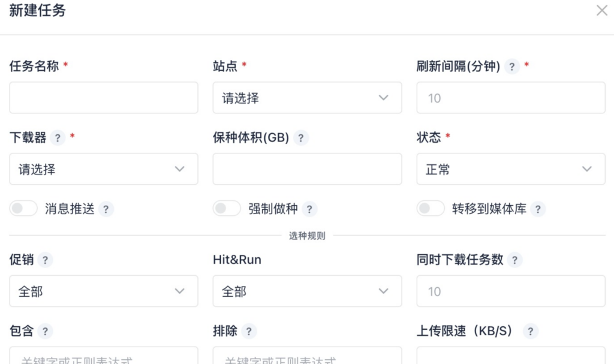
Task: Click help icon beside 同时下载任务数
Action: coord(514,260)
